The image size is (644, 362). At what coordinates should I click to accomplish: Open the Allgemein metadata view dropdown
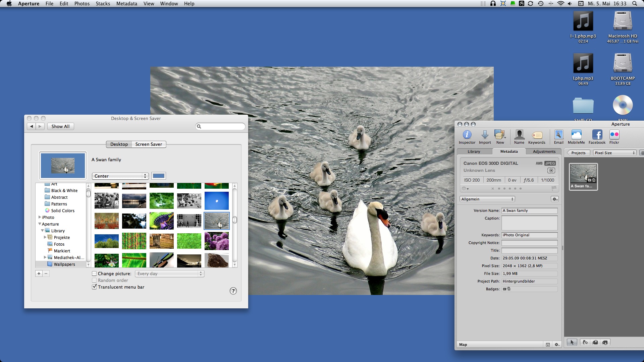pos(487,199)
